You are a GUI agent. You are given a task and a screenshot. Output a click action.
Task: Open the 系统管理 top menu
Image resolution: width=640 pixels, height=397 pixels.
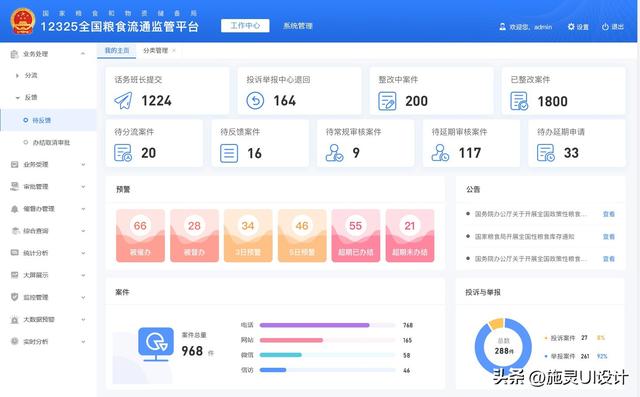tap(298, 26)
